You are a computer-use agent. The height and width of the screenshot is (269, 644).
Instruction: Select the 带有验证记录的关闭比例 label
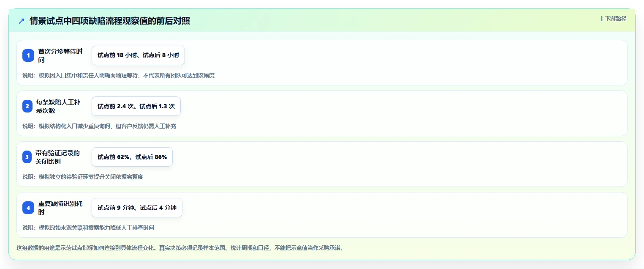tap(58, 157)
